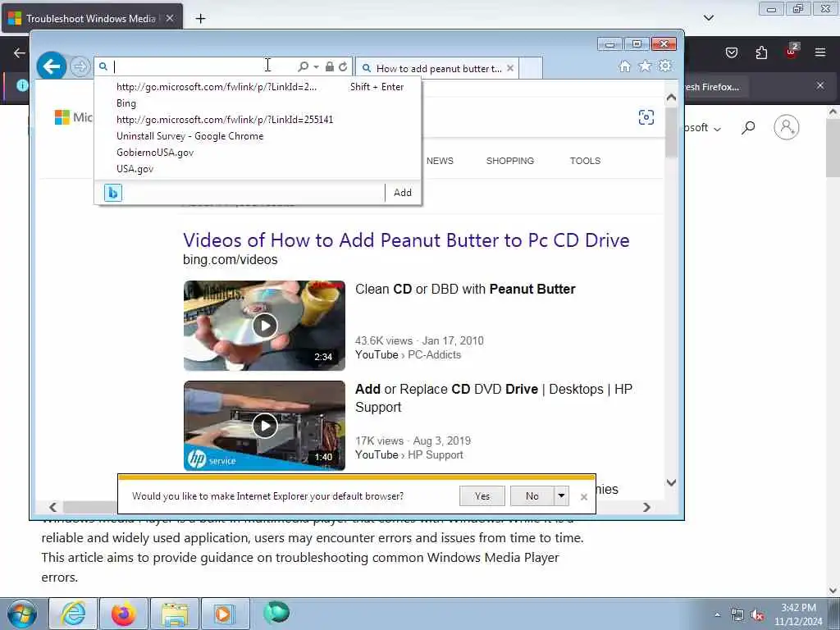The image size is (840, 630).
Task: Click the search magnifier on Microsoft page
Action: pyautogui.click(x=748, y=127)
